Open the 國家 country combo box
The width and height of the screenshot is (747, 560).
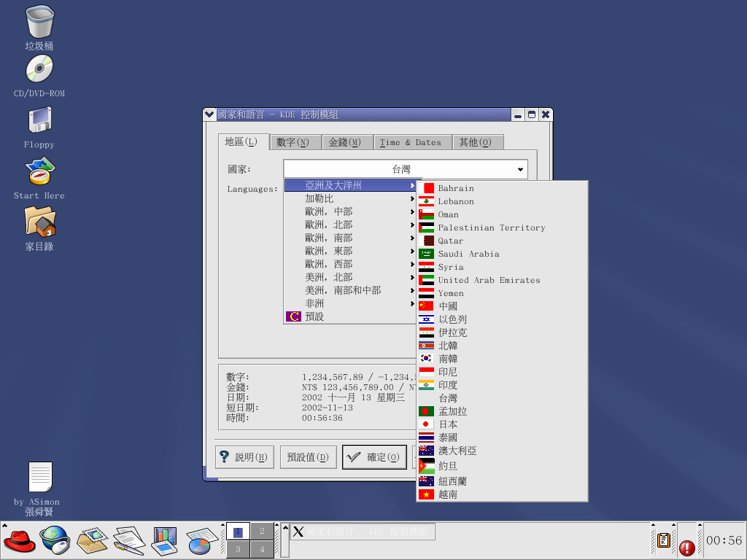406,169
